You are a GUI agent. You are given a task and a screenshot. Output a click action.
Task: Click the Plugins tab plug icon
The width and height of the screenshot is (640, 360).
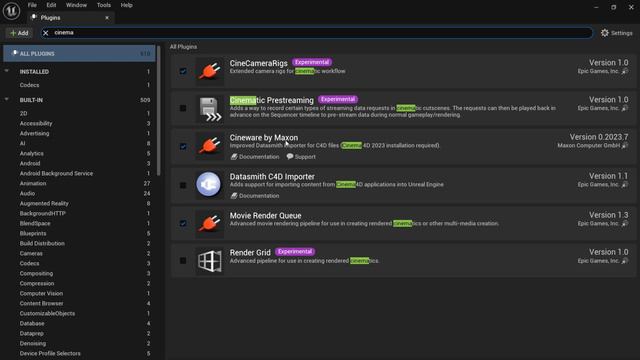[x=34, y=17]
